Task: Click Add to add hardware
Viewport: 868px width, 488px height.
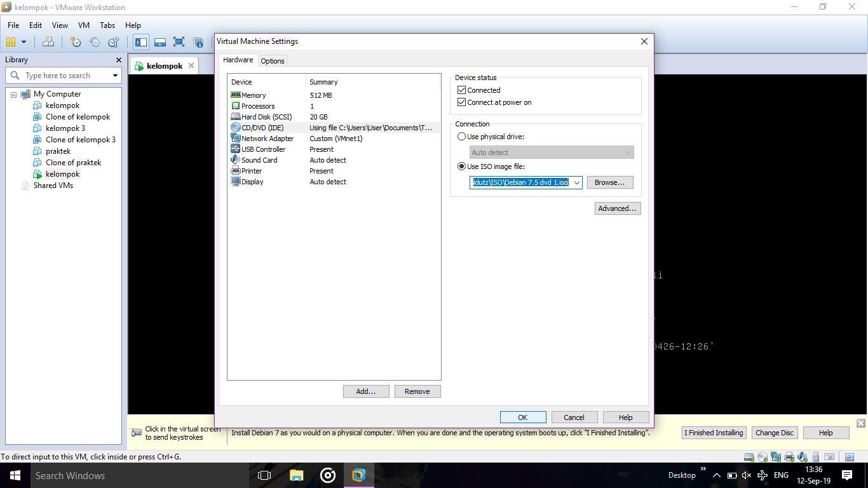Action: click(x=365, y=391)
